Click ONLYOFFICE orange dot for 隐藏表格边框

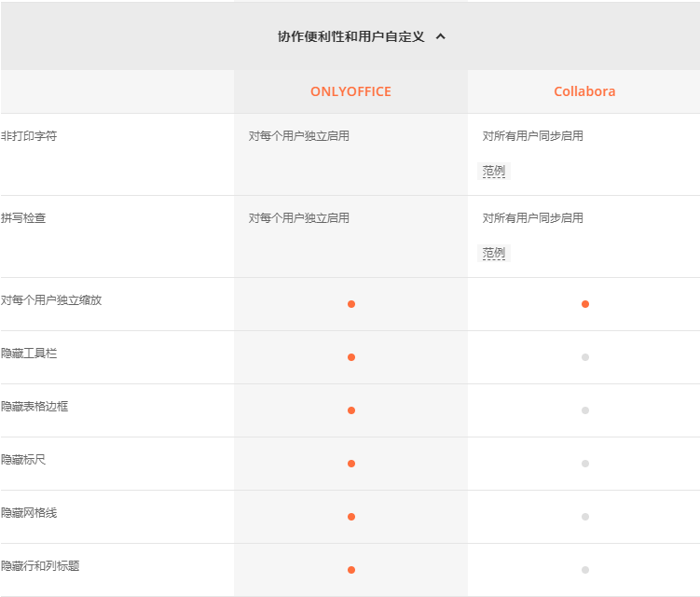[x=351, y=410]
